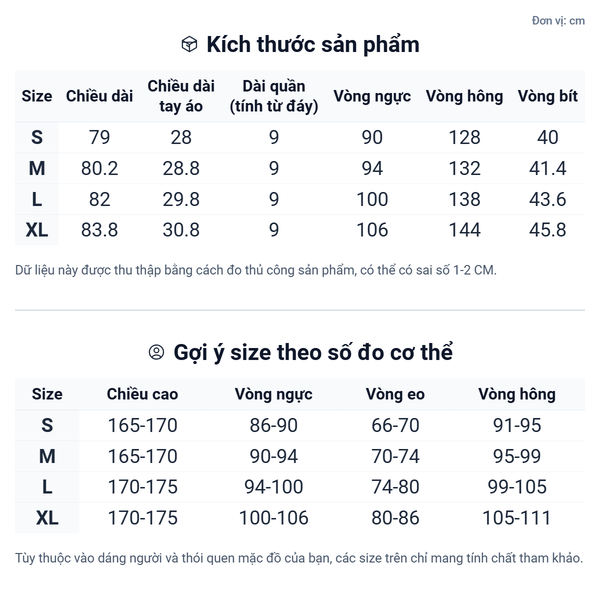Click the 66-70 waist range for size S
Screen dimensions: 600x600
click(395, 426)
